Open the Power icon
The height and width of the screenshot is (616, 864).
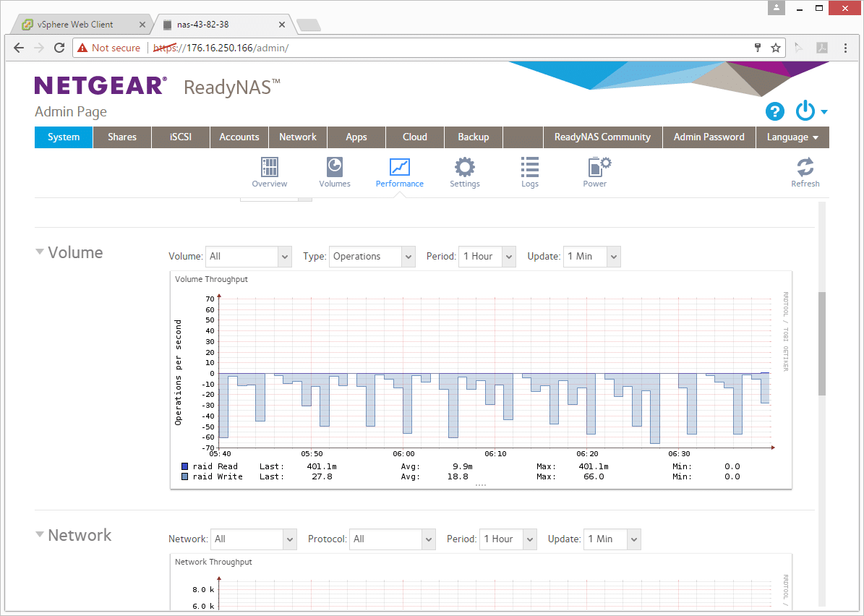pos(595,172)
